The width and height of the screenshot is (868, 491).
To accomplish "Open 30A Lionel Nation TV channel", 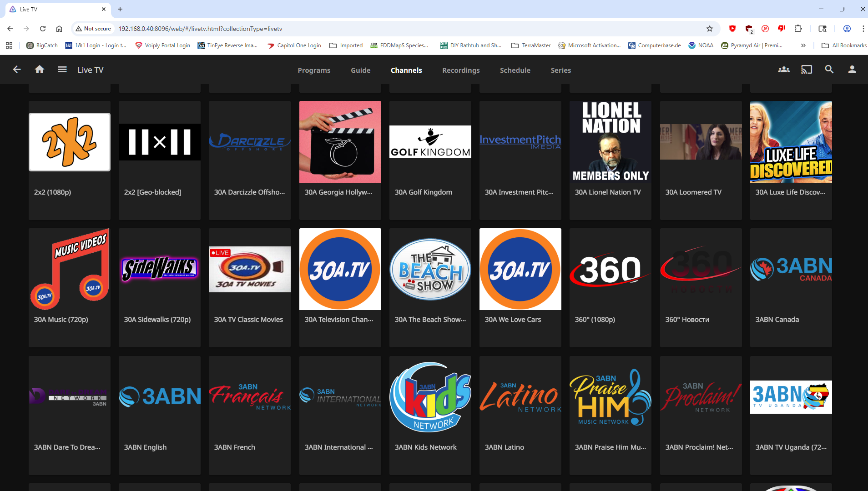I will click(611, 160).
